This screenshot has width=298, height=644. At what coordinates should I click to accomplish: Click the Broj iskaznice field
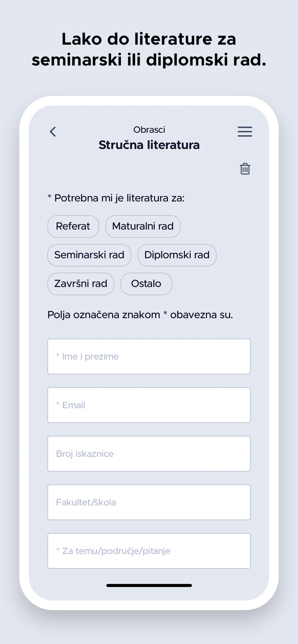[149, 453]
